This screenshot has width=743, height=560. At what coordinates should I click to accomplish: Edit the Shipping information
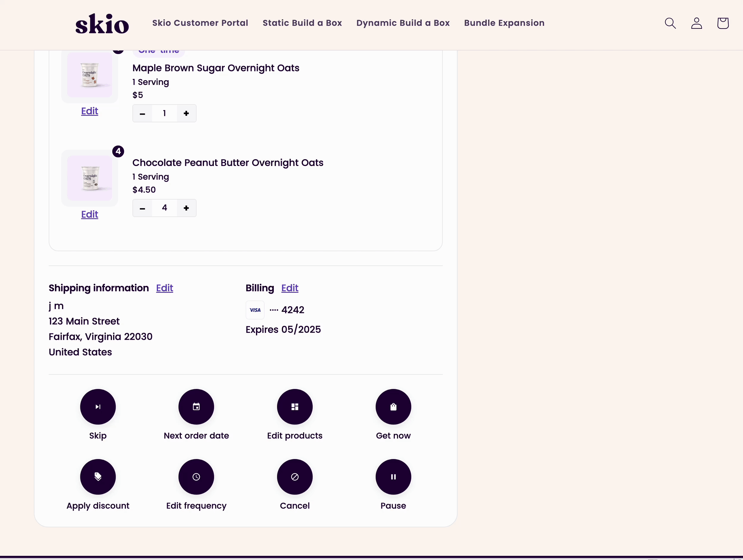(x=165, y=288)
